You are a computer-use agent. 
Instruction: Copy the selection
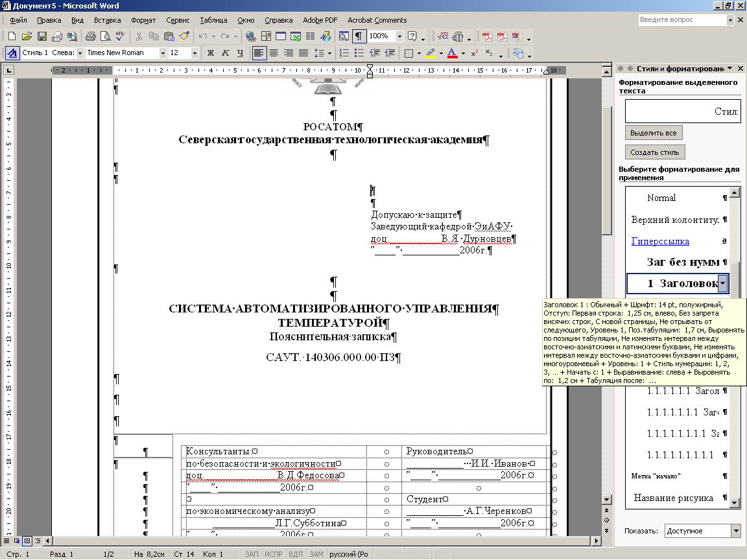[154, 36]
